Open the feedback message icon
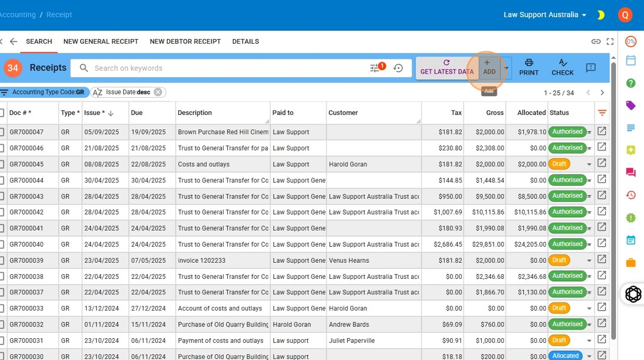This screenshot has width=644, height=360. pyautogui.click(x=591, y=68)
